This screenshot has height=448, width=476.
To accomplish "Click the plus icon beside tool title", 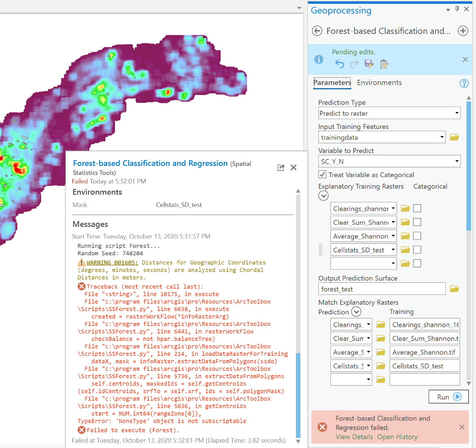I will (463, 31).
